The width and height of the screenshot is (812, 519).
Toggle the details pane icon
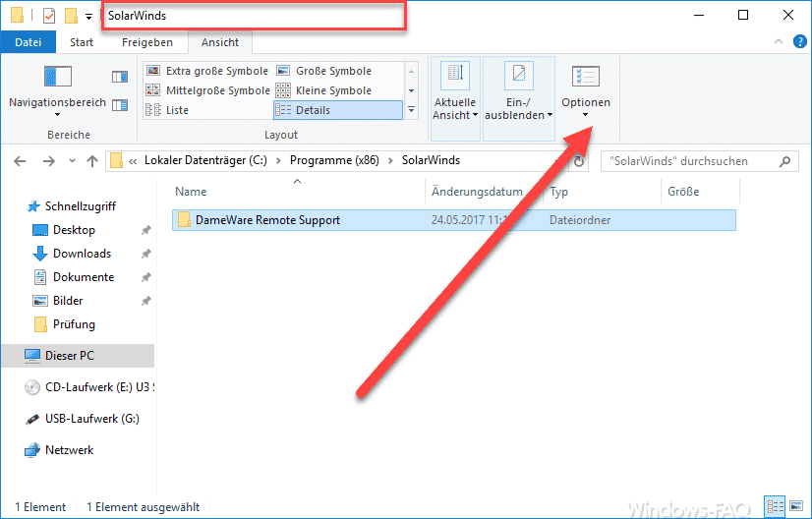(120, 105)
